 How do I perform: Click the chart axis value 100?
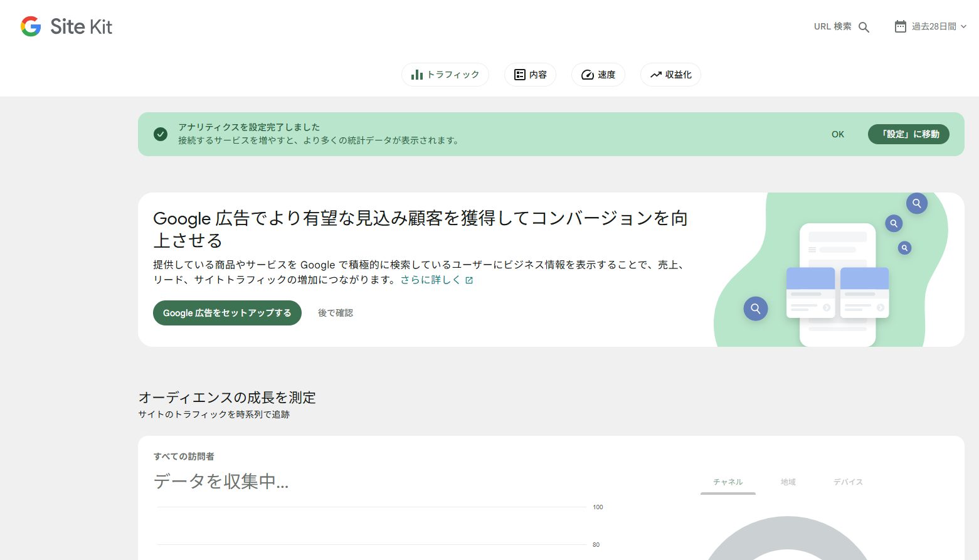click(598, 507)
